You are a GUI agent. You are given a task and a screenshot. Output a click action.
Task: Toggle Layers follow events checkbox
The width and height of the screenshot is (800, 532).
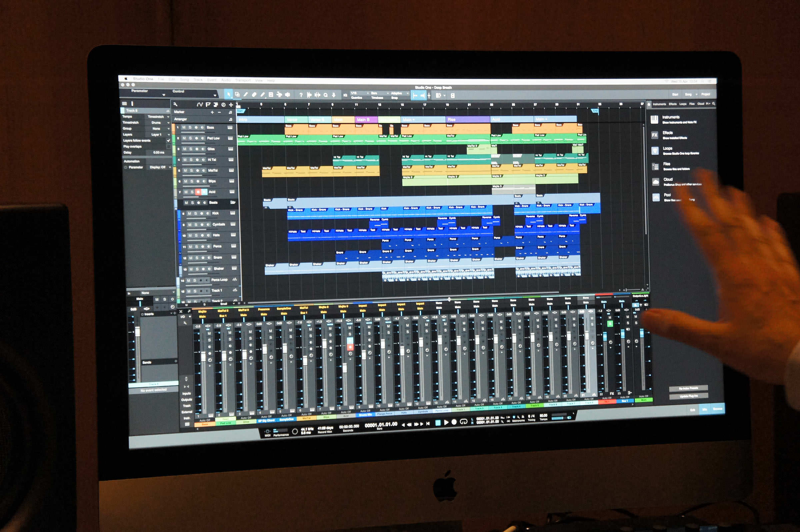168,141
